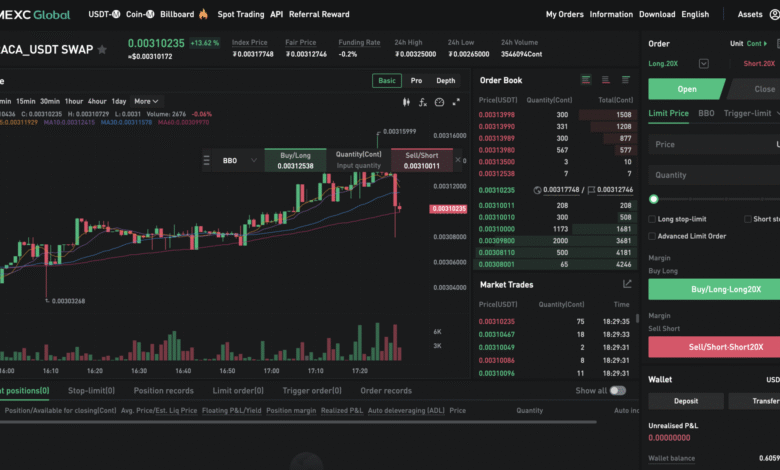780x470 pixels.
Task: Open the Download menu
Action: point(657,14)
